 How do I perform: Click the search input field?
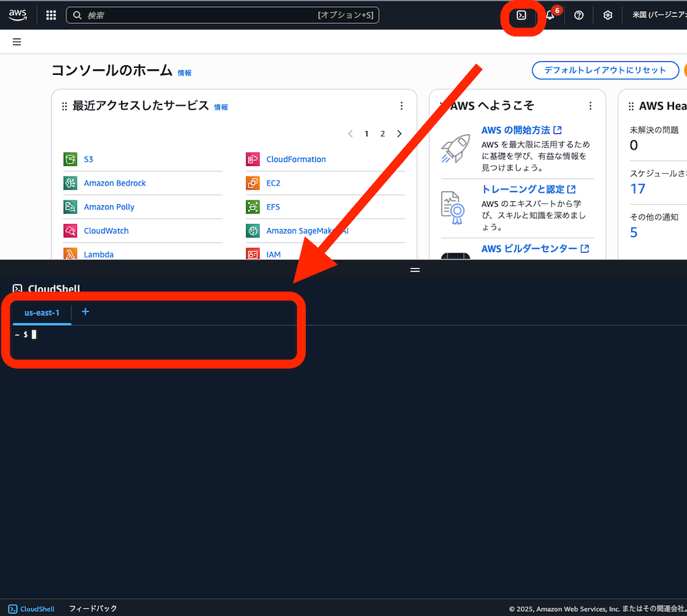click(x=223, y=15)
